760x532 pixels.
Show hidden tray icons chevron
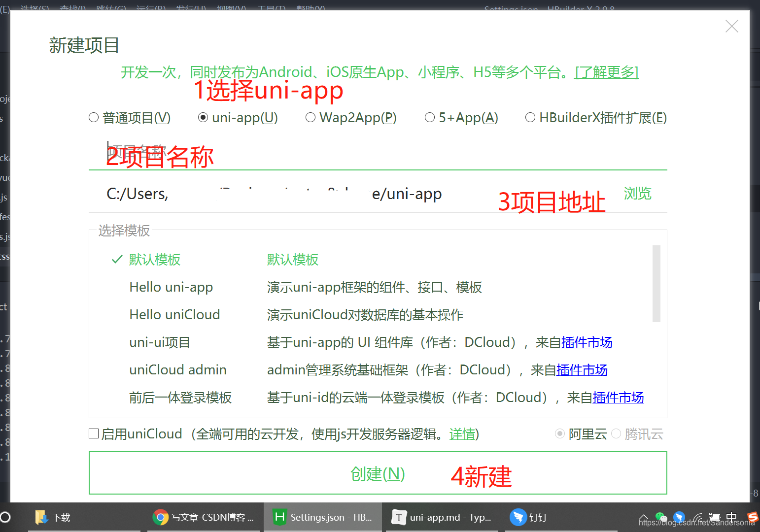(644, 517)
